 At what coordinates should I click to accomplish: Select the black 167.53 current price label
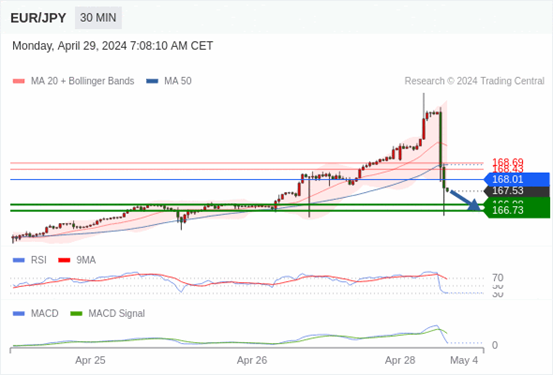coord(517,191)
